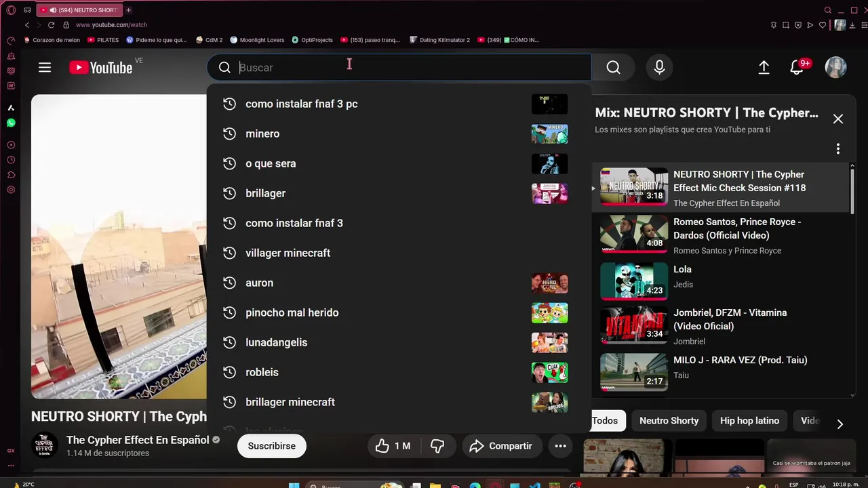Play MILO J - RARA VEZ video
The image size is (868, 488).
coord(721,371)
